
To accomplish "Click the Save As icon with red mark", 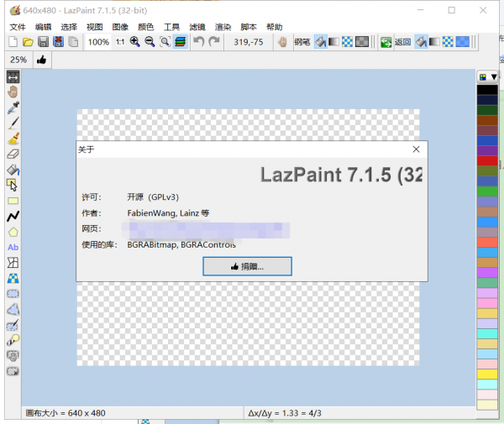I will tap(58, 42).
